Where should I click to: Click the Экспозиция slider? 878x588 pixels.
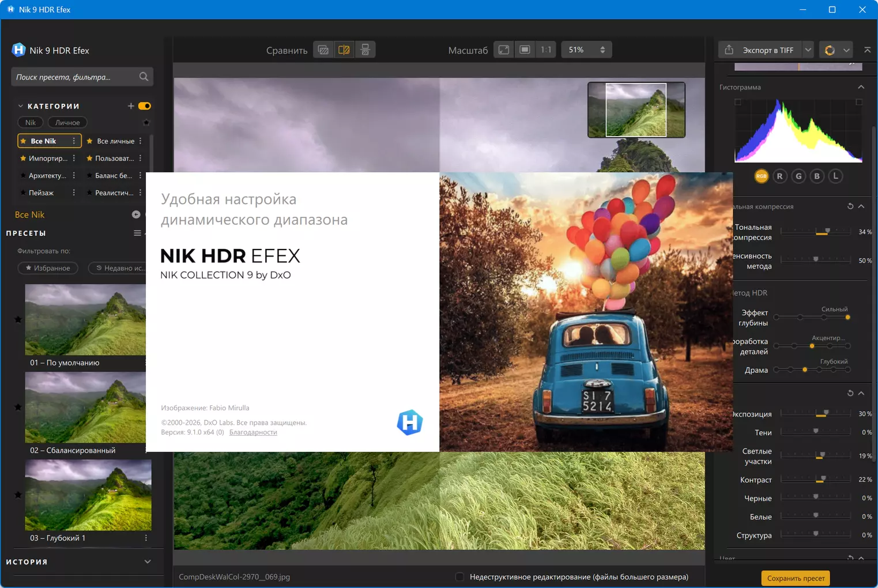coord(816,414)
